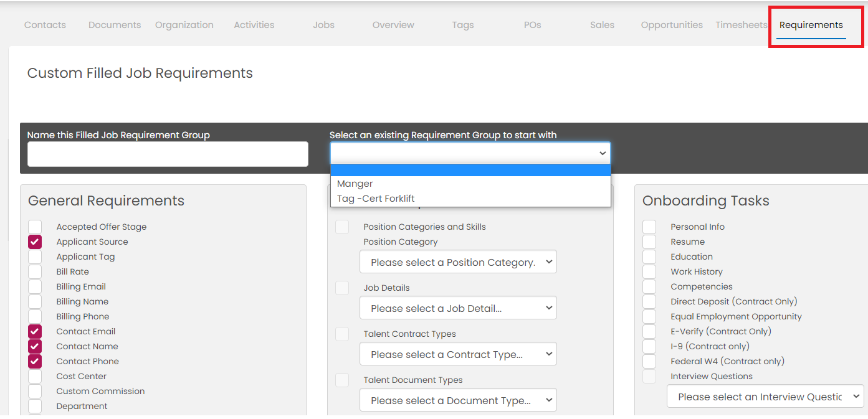Check the Personal Info onboarding task
The image size is (868, 419).
649,227
